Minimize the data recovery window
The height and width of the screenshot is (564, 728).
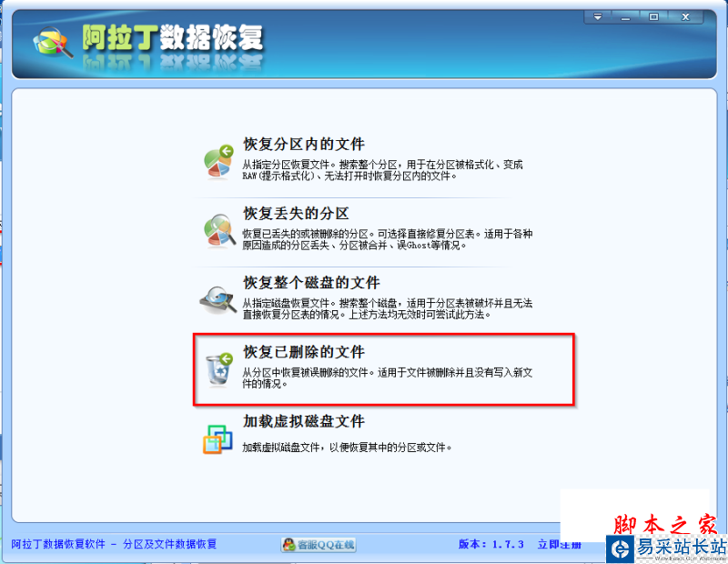626,16
